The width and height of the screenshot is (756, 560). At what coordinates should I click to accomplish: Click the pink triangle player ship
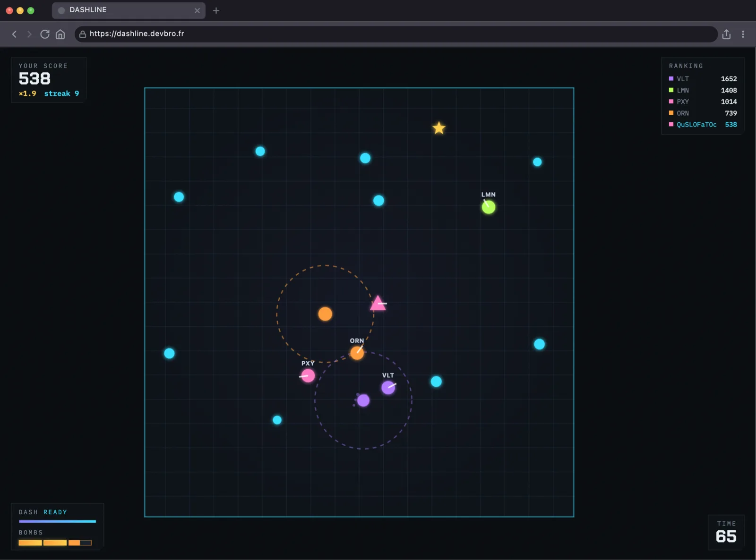tap(378, 304)
